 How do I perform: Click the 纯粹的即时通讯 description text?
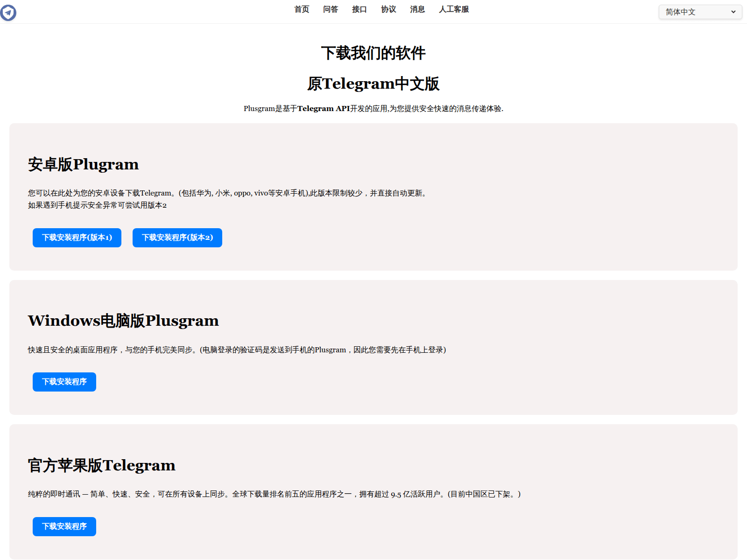tap(275, 494)
